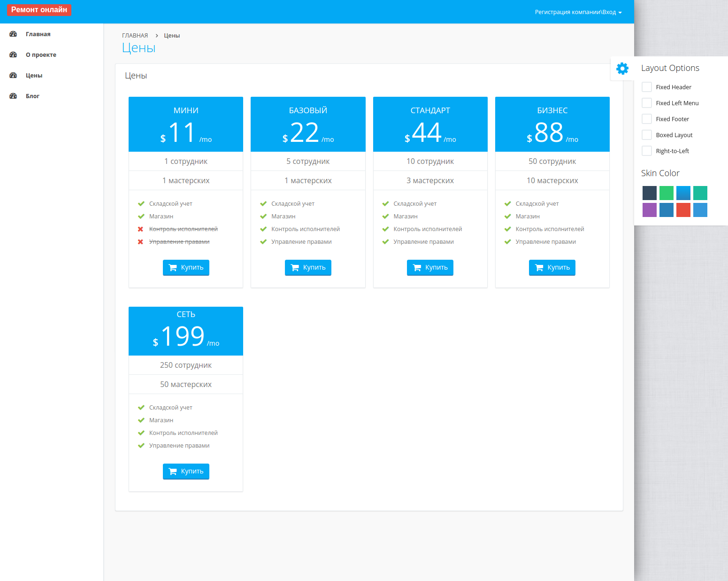This screenshot has height=581, width=728.
Task: Open the Регистрация компании\Вход dropdown
Action: click(x=578, y=12)
